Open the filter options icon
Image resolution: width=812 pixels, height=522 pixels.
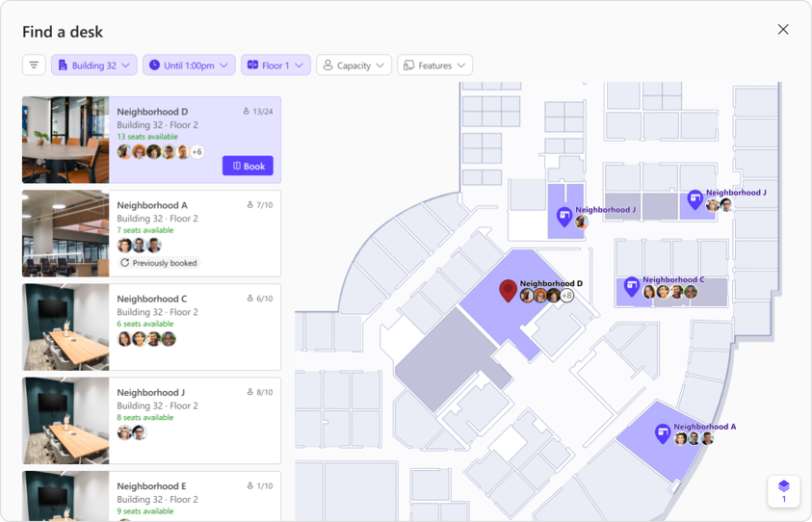pos(34,65)
